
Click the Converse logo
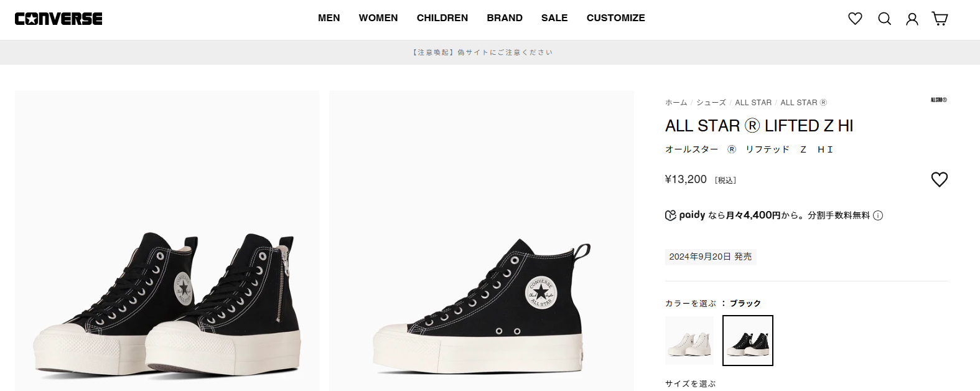coord(58,19)
